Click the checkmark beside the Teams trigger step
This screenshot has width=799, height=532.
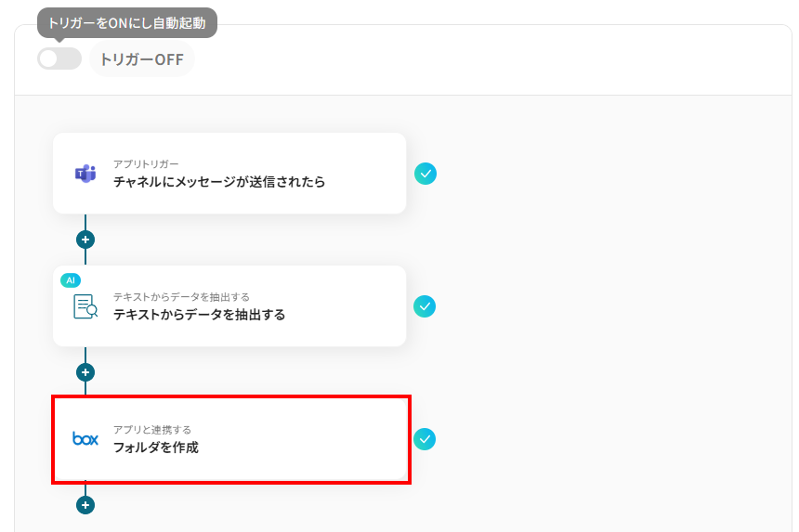click(425, 174)
